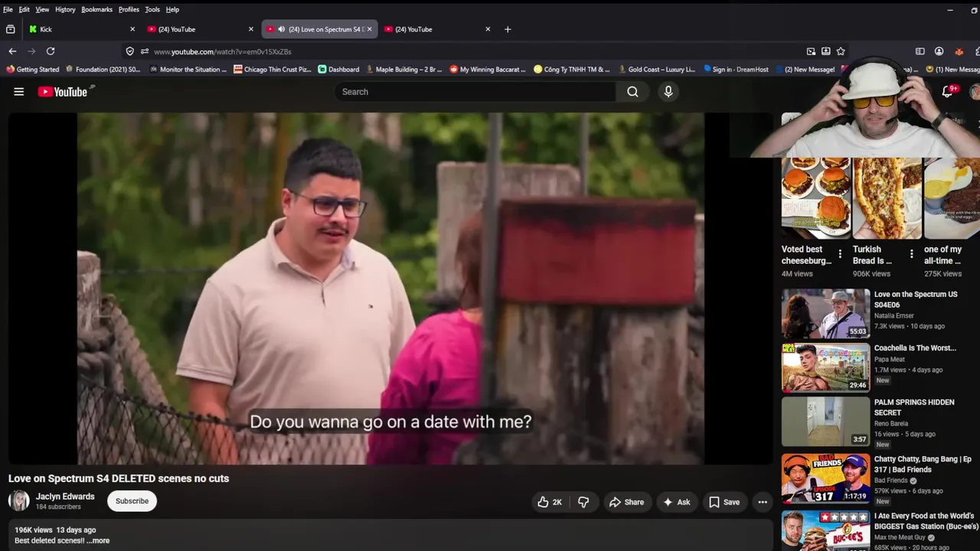Image resolution: width=980 pixels, height=551 pixels.
Task: Open Chatty Chatty, Bang Bang Bad Friends thumbnail
Action: click(x=825, y=478)
